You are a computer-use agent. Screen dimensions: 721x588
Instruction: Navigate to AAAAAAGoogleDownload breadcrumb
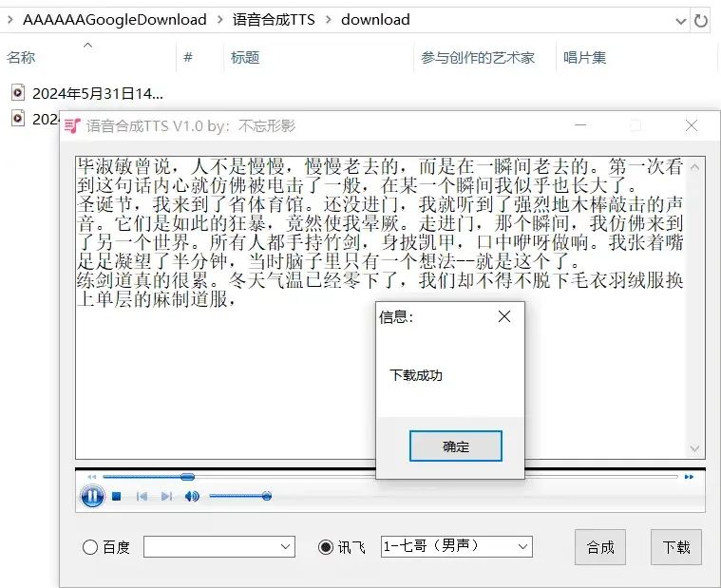[115, 20]
